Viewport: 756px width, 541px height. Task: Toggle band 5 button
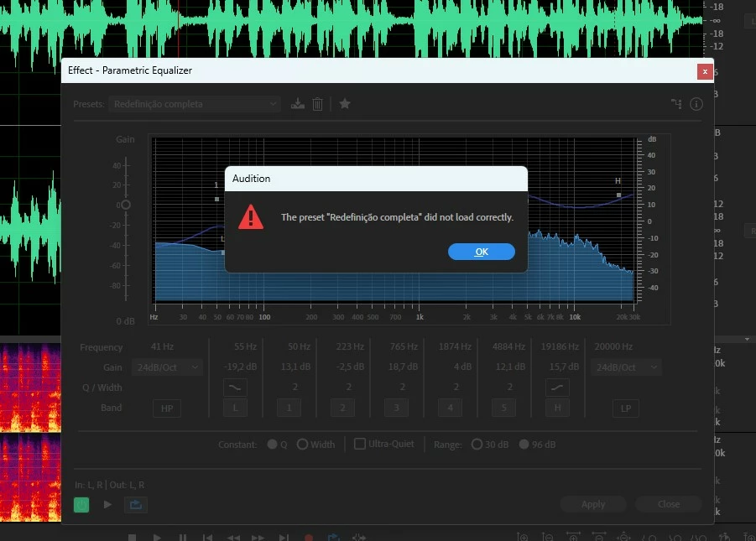(503, 408)
